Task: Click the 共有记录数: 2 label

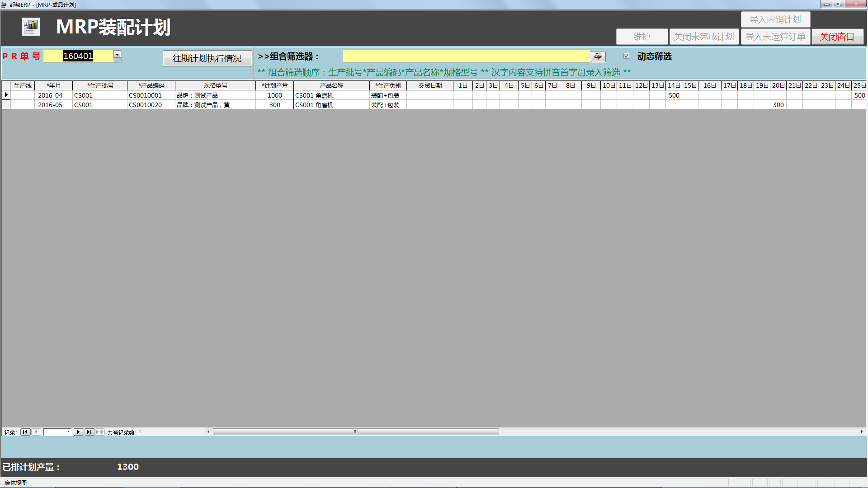Action: (x=124, y=432)
